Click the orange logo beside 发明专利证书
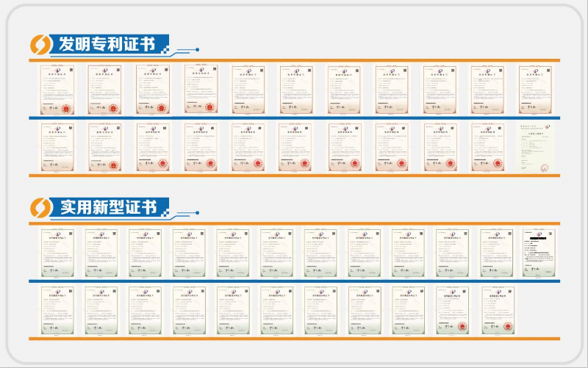 point(39,45)
